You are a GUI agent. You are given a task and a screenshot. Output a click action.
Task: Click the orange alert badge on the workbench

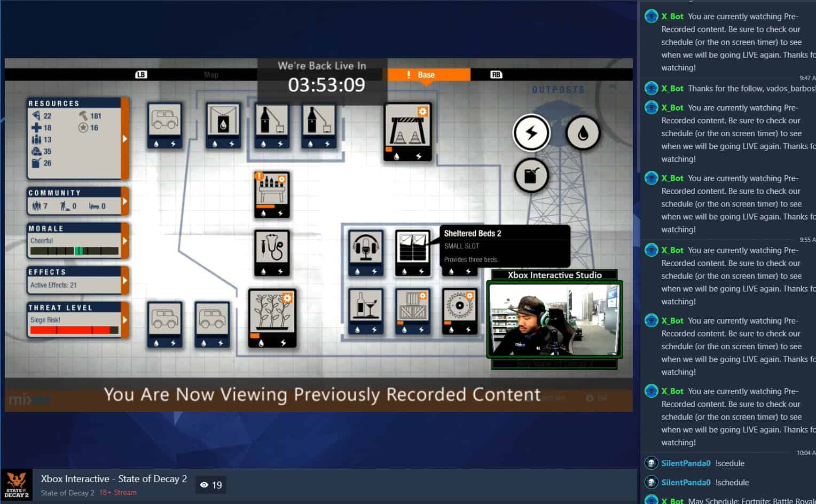[260, 176]
